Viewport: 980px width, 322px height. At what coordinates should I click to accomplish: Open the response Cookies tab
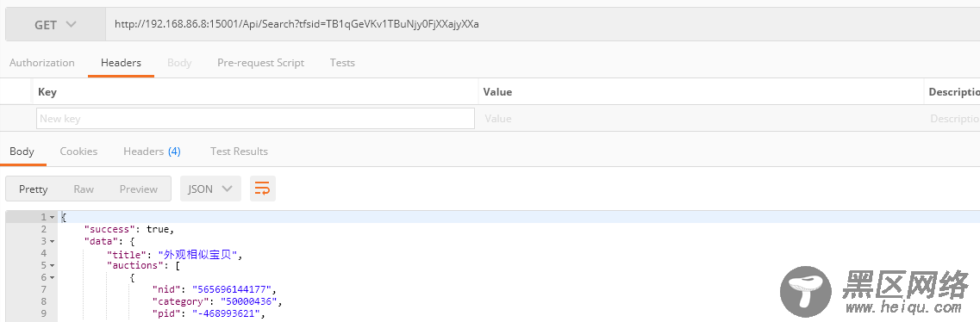pyautogui.click(x=78, y=151)
